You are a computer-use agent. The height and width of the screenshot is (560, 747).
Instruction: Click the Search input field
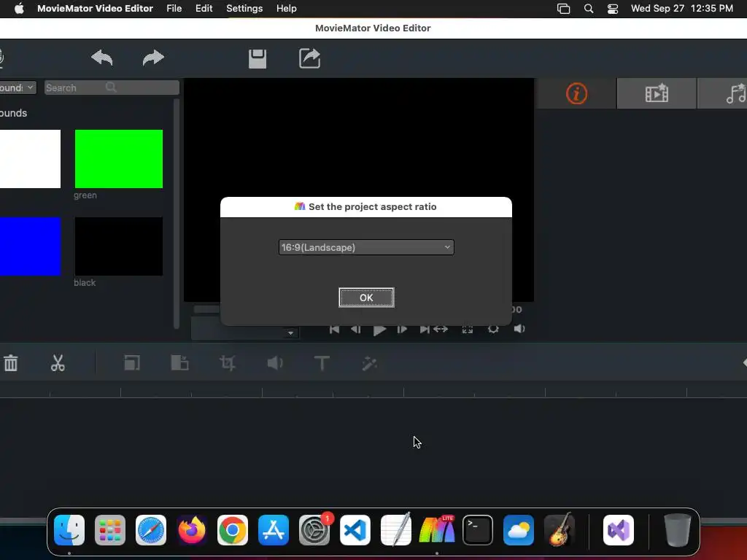pos(112,87)
